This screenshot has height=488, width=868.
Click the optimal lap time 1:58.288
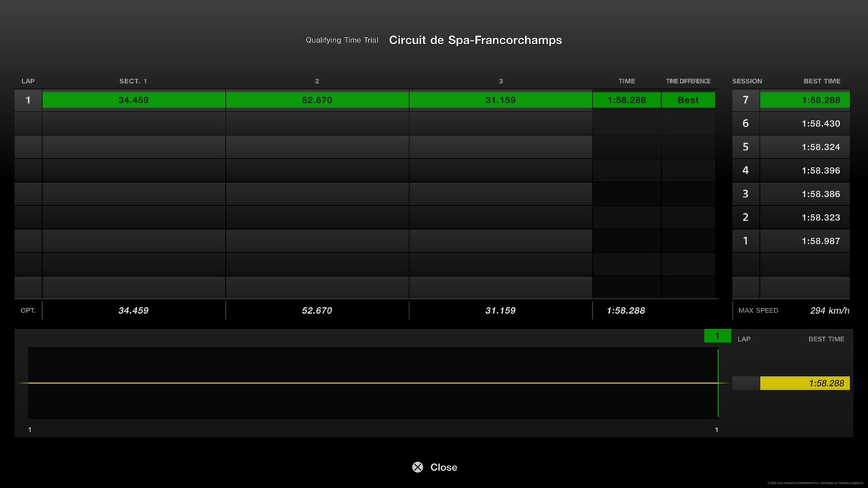[626, 310]
